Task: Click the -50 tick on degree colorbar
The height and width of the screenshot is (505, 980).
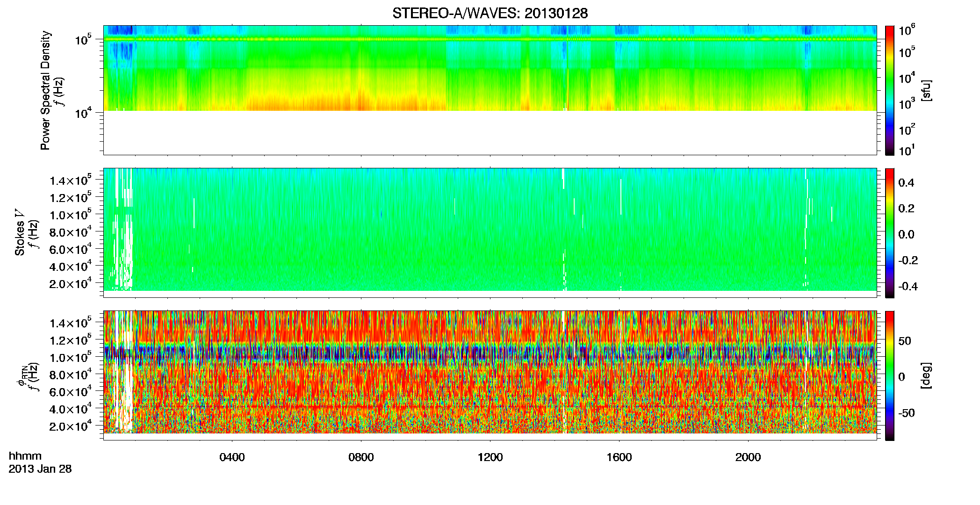Action: [902, 413]
